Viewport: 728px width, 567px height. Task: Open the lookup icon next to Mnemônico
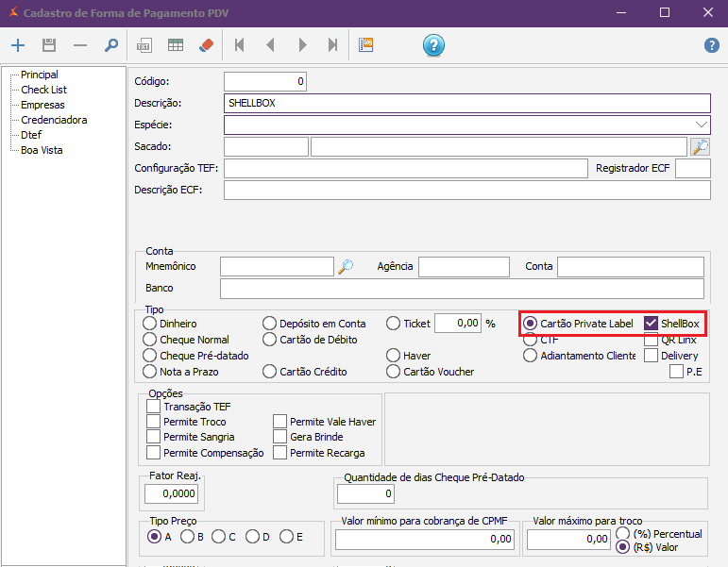[346, 267]
